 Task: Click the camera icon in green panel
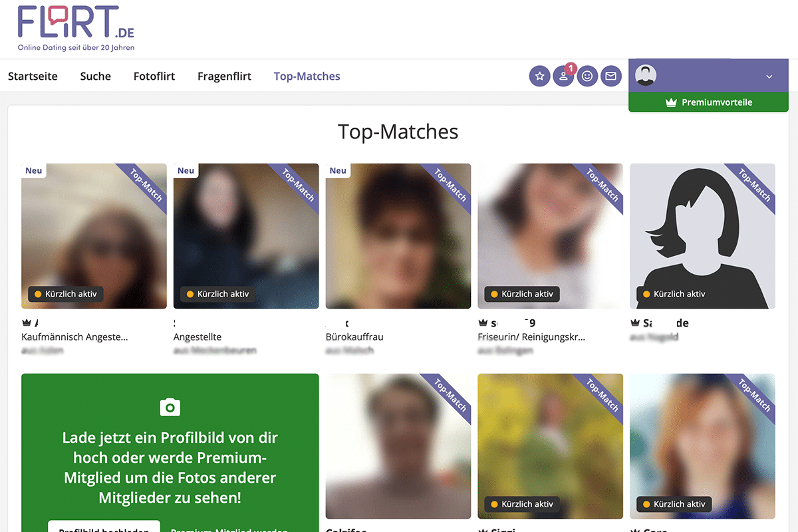[170, 406]
